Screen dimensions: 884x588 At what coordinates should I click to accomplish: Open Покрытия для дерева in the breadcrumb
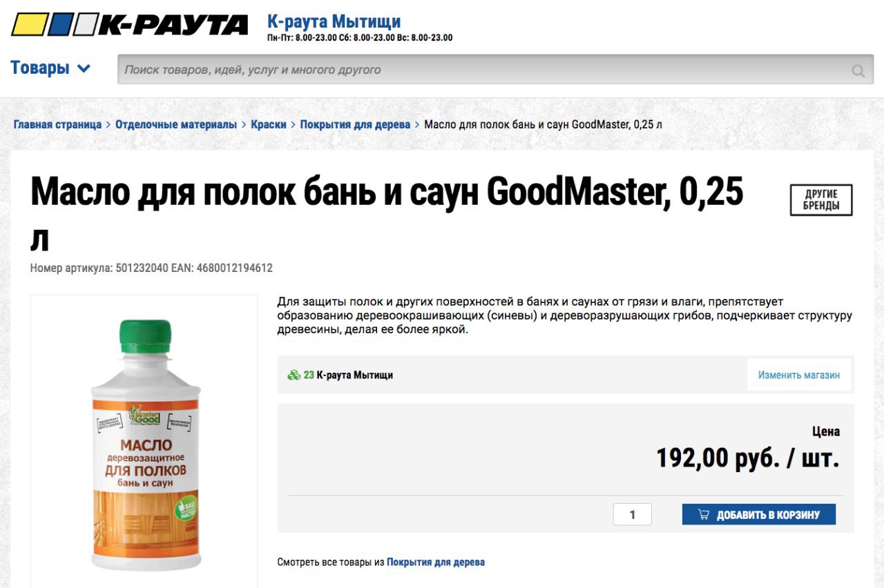355,125
